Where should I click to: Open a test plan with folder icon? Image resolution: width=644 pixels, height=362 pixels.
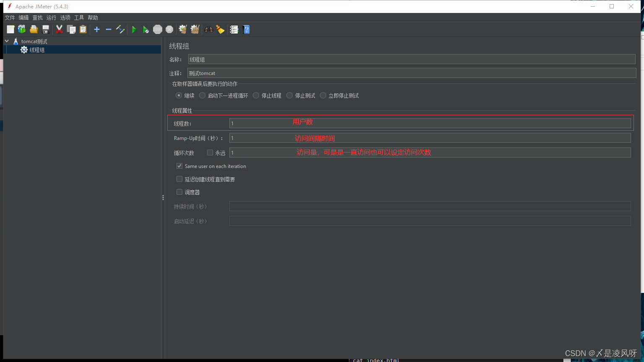34,29
